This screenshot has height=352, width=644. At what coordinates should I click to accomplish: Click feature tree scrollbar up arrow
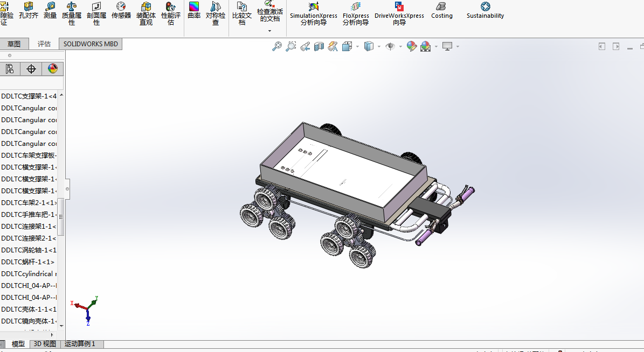(x=61, y=95)
